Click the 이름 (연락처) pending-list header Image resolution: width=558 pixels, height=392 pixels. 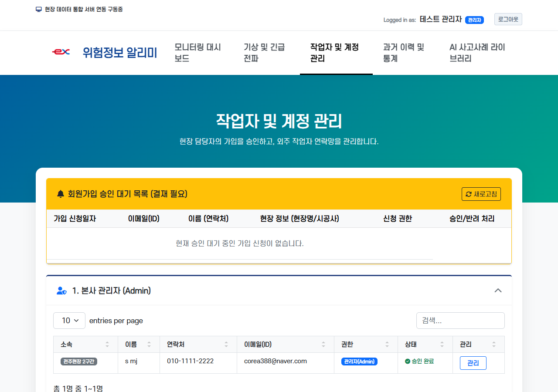[208, 219]
